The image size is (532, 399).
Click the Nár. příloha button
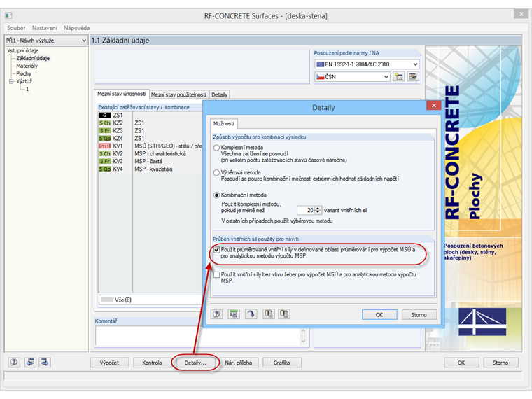click(239, 363)
